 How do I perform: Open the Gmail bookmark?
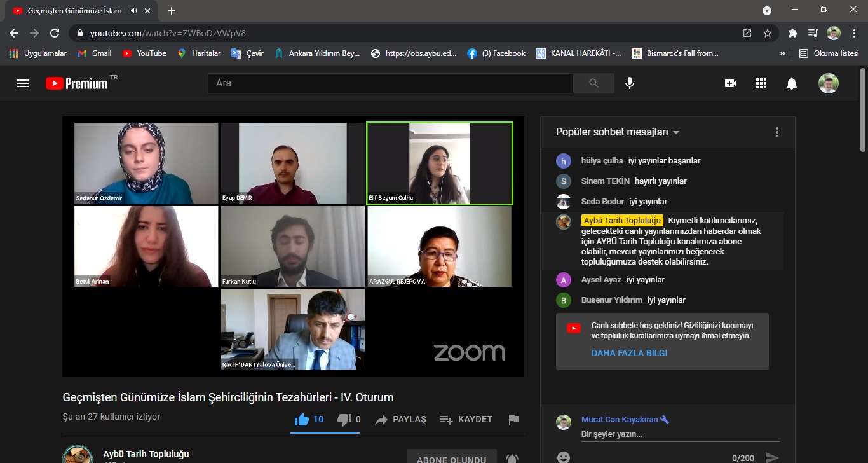[94, 53]
